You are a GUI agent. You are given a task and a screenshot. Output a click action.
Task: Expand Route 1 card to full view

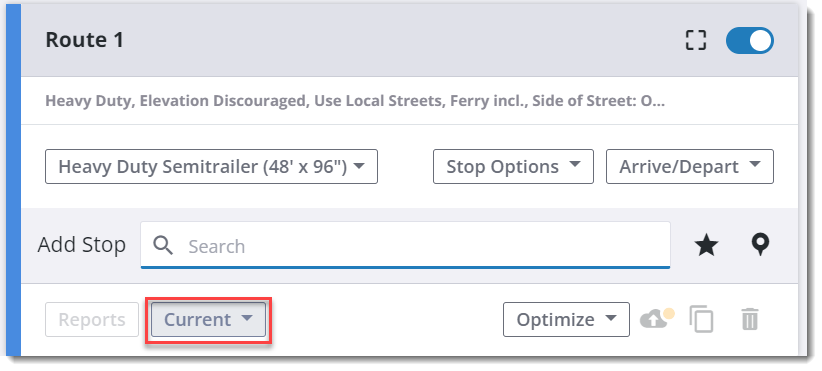coord(696,40)
